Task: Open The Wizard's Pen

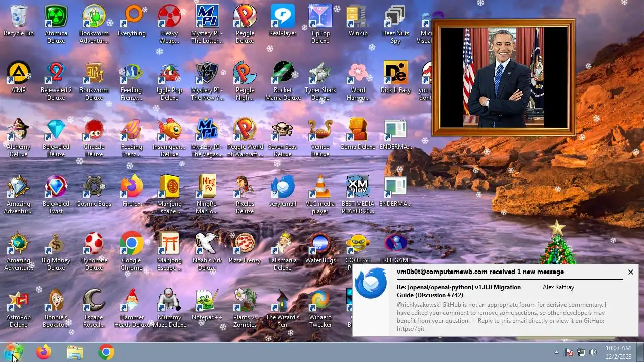Action: 283,308
